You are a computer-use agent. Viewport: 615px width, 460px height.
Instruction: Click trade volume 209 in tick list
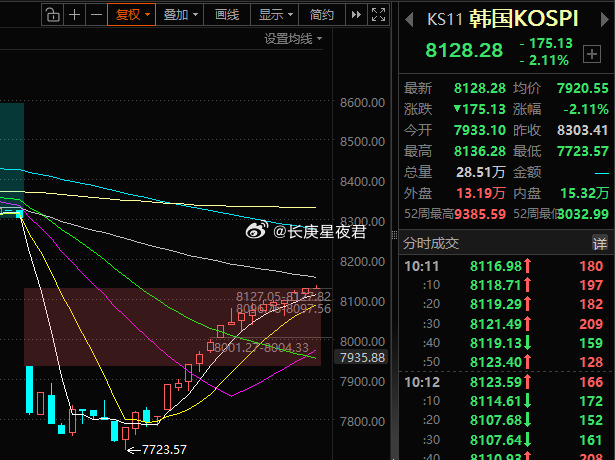tap(591, 324)
